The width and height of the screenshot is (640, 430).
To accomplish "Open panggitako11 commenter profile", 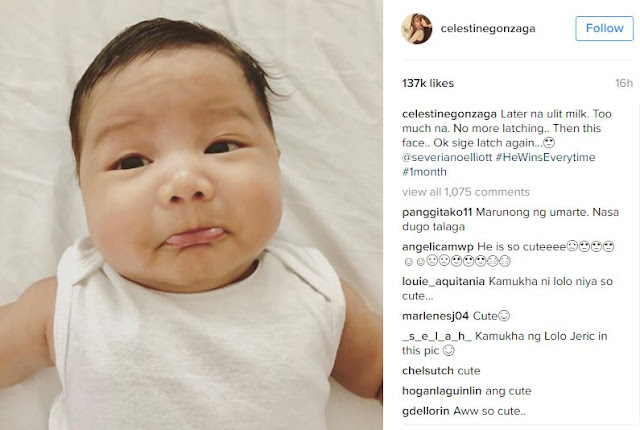I will click(437, 212).
